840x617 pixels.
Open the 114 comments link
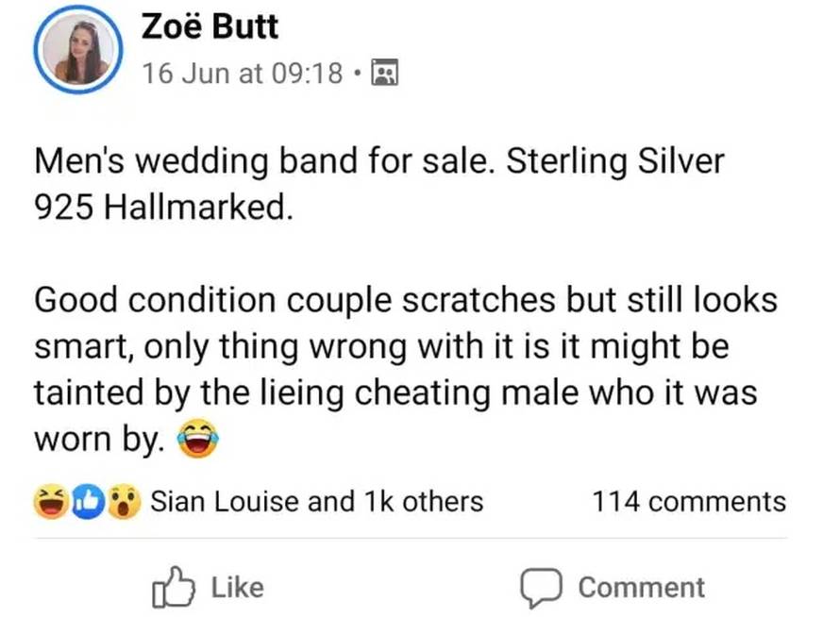pyautogui.click(x=688, y=502)
